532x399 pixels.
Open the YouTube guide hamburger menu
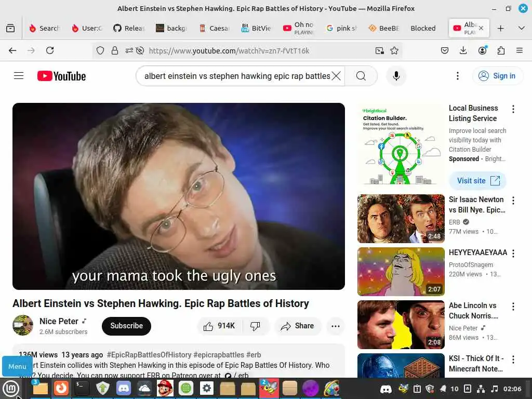pos(19,76)
